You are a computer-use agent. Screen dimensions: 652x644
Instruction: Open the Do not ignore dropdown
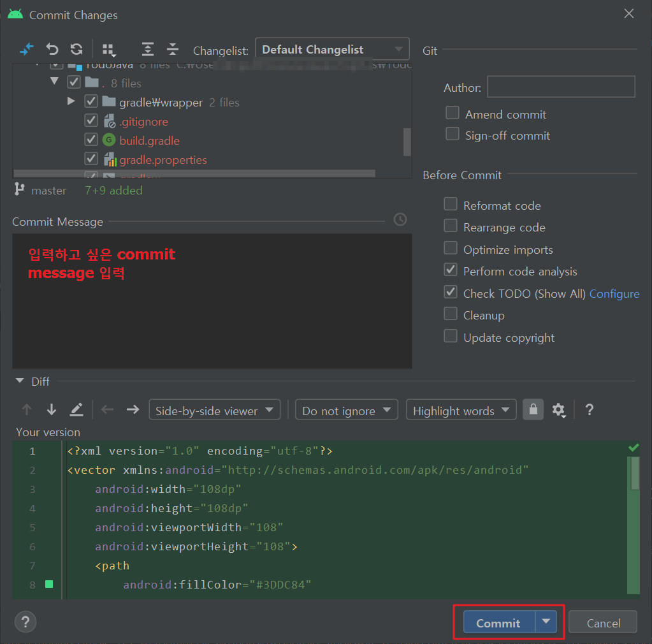pyautogui.click(x=346, y=410)
